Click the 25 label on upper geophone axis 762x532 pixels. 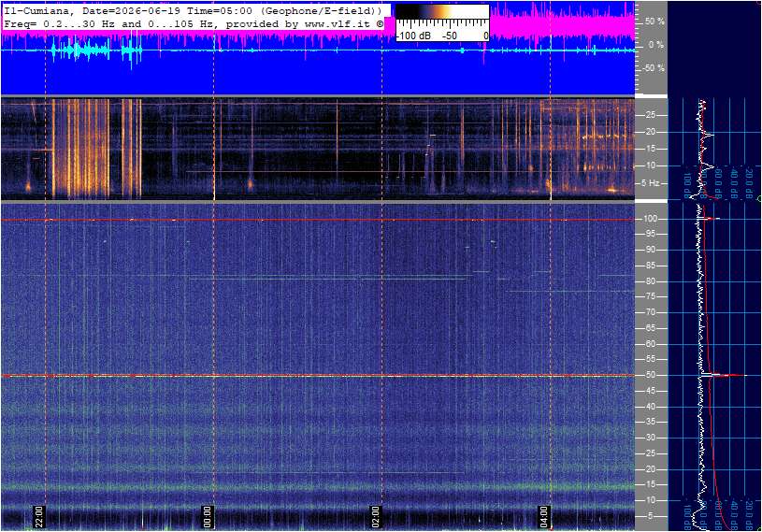[650, 115]
